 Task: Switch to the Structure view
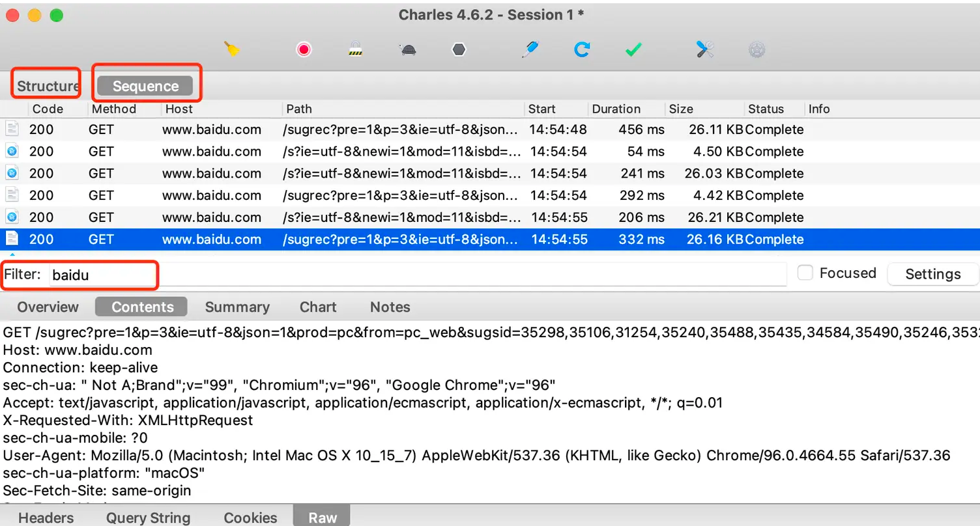pyautogui.click(x=48, y=86)
